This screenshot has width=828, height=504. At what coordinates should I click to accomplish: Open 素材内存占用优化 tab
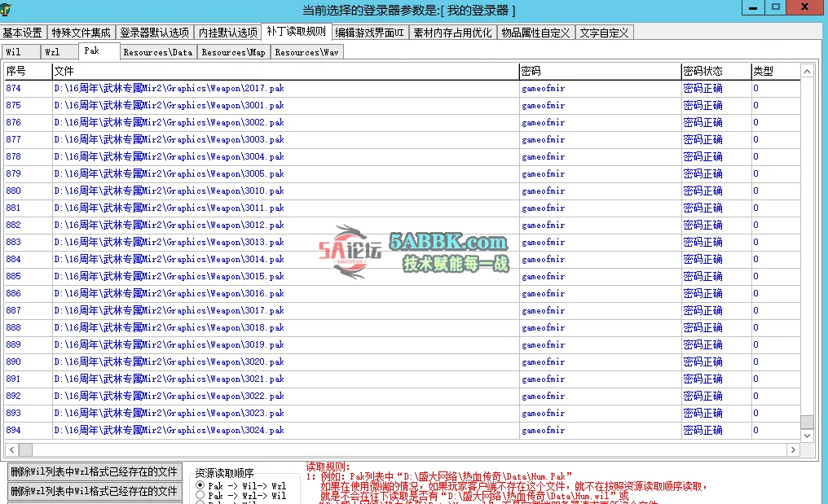pos(452,33)
